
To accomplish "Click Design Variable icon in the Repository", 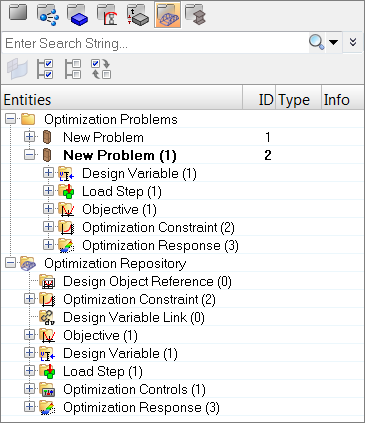I will pyautogui.click(x=47, y=353).
